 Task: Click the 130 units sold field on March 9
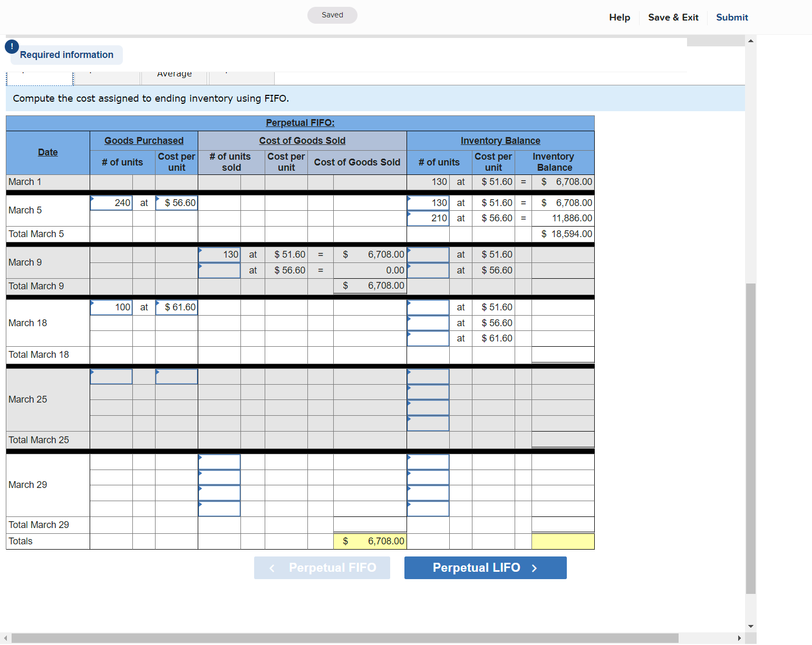point(219,254)
